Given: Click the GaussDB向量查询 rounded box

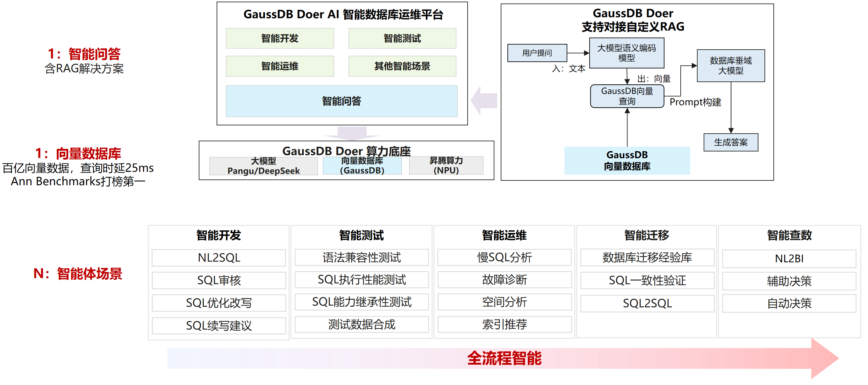Looking at the screenshot, I should click(627, 96).
